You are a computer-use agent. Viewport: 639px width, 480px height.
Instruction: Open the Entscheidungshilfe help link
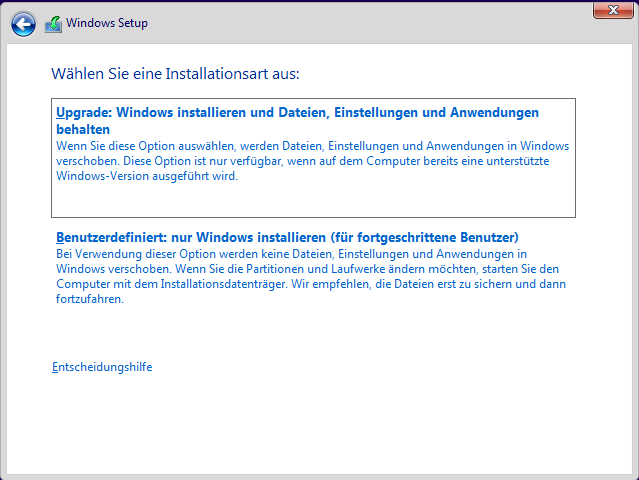tap(102, 367)
